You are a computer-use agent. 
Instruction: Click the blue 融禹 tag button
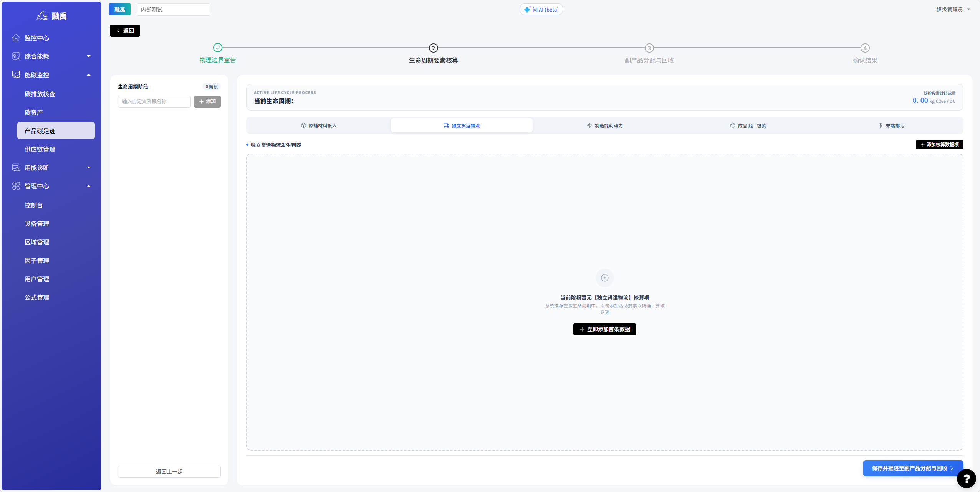(x=120, y=9)
